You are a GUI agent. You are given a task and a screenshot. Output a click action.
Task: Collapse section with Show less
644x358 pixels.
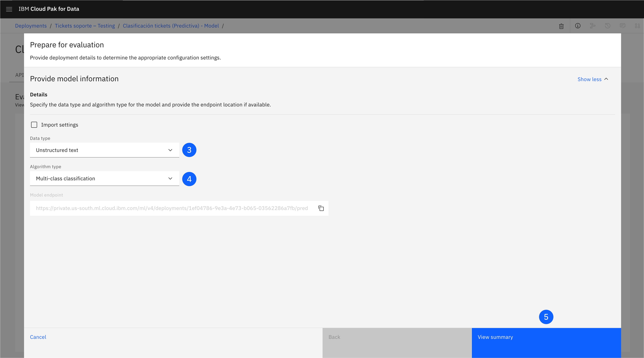pos(593,79)
